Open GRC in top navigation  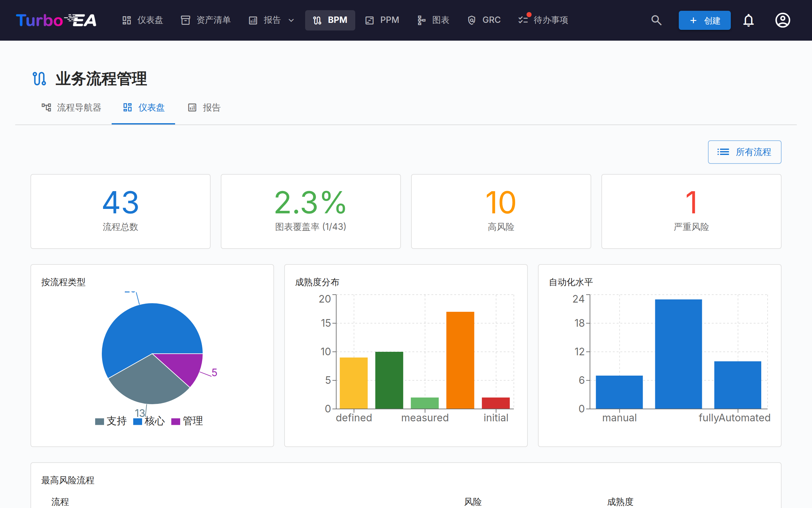(x=484, y=20)
